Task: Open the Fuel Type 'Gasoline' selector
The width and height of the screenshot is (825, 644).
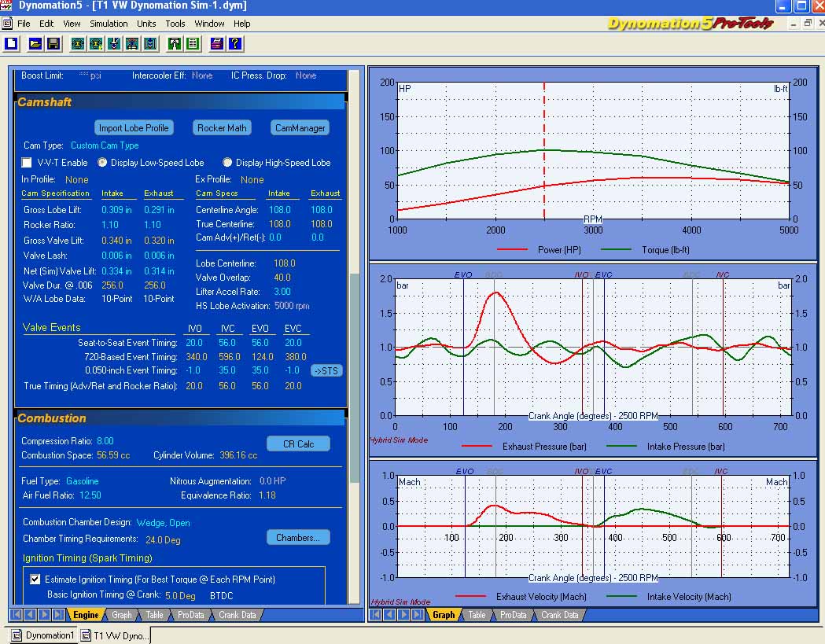Action: 82,481
